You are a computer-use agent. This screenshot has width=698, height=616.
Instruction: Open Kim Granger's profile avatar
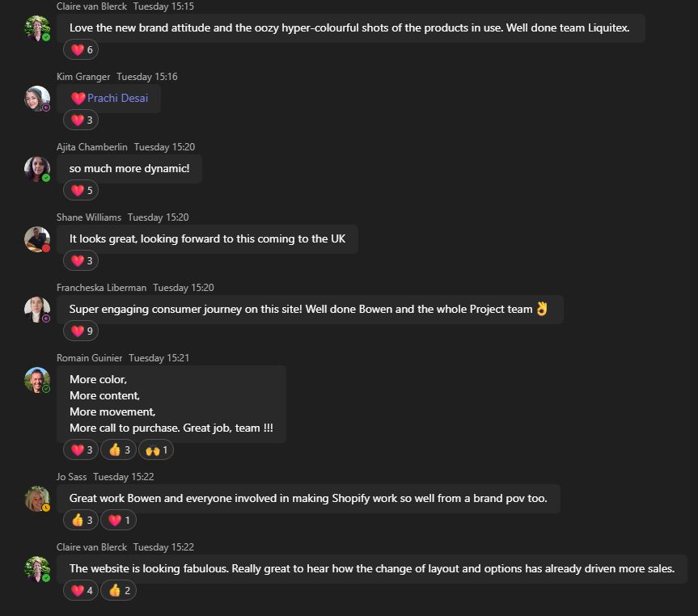pos(37,99)
